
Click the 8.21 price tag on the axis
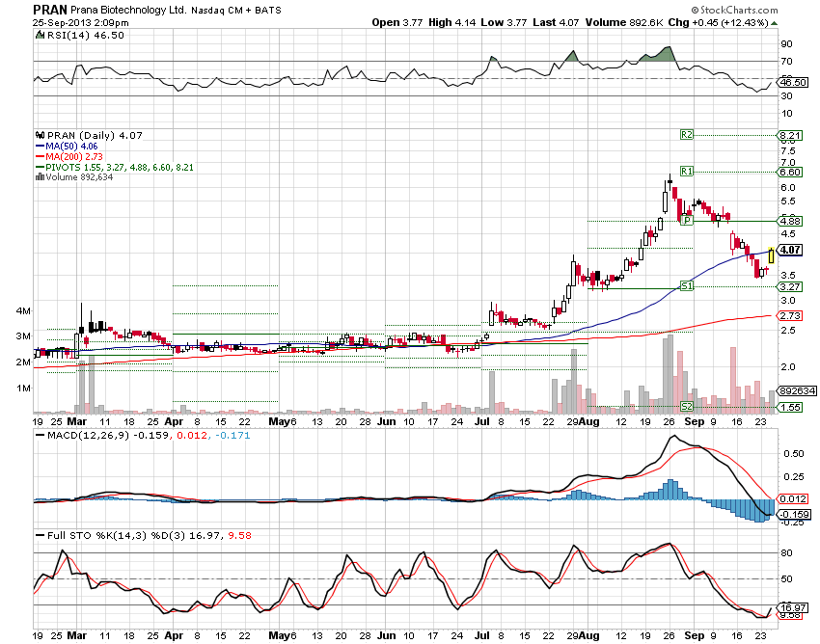[x=790, y=135]
